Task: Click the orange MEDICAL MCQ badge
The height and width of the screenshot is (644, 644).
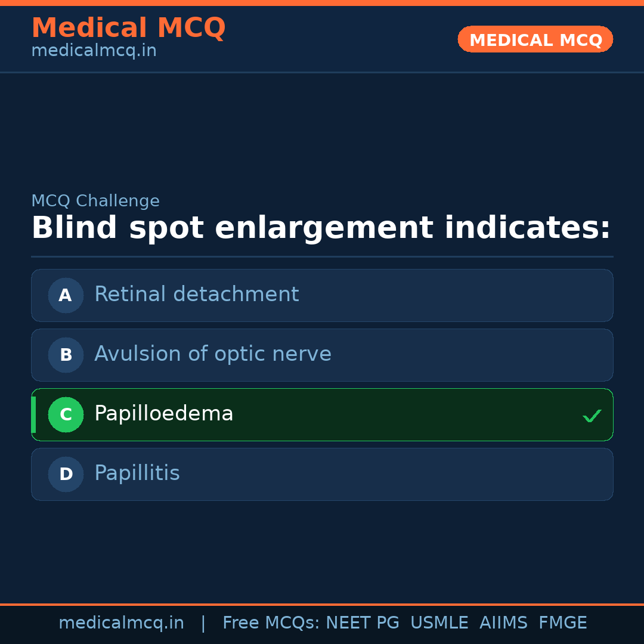Action: click(535, 39)
